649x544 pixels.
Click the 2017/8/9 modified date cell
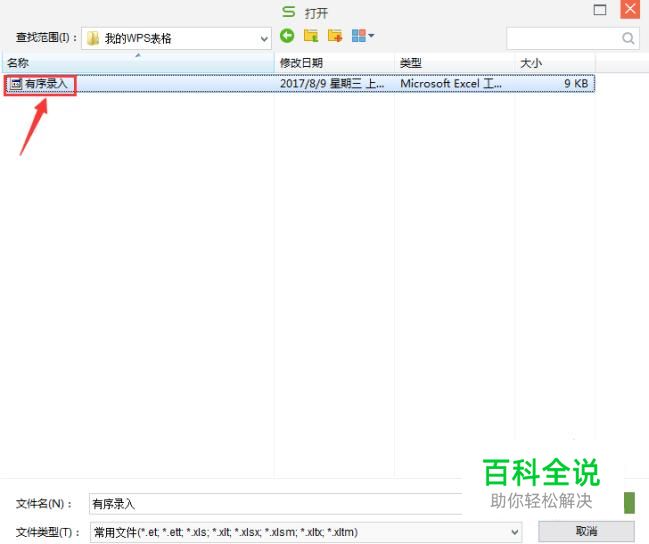point(332,84)
